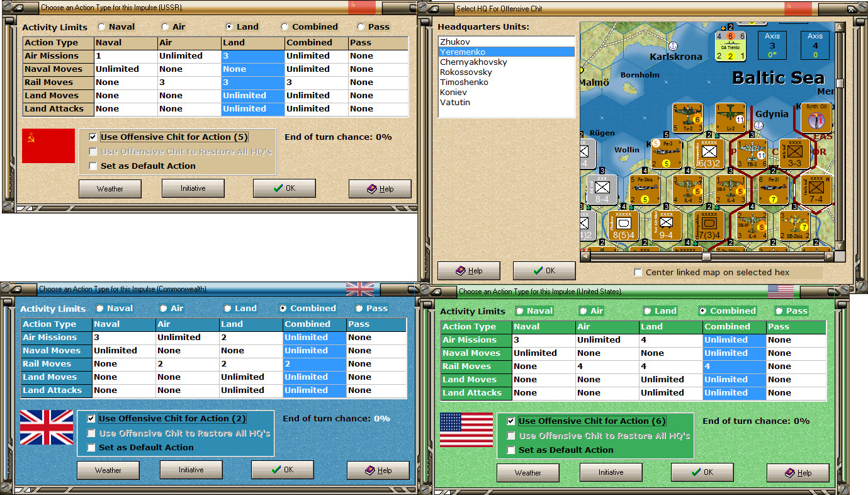
Task: Select the TB-3 aircraft counter
Action: (x=752, y=154)
